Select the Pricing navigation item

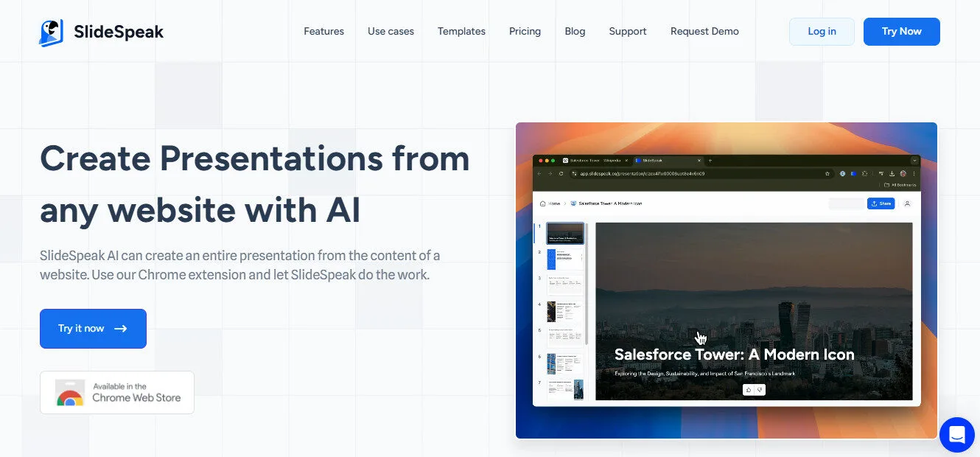click(x=525, y=31)
